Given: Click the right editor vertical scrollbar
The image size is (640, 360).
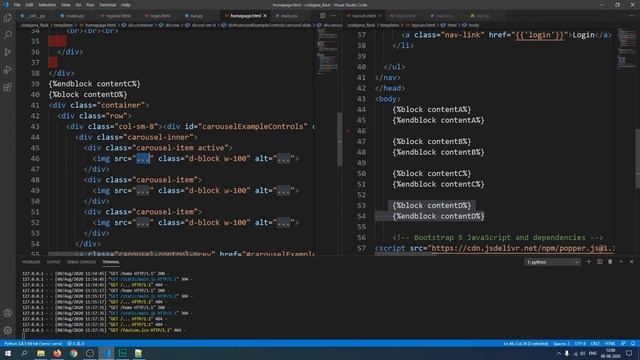Looking at the screenshot, I should tap(638, 158).
